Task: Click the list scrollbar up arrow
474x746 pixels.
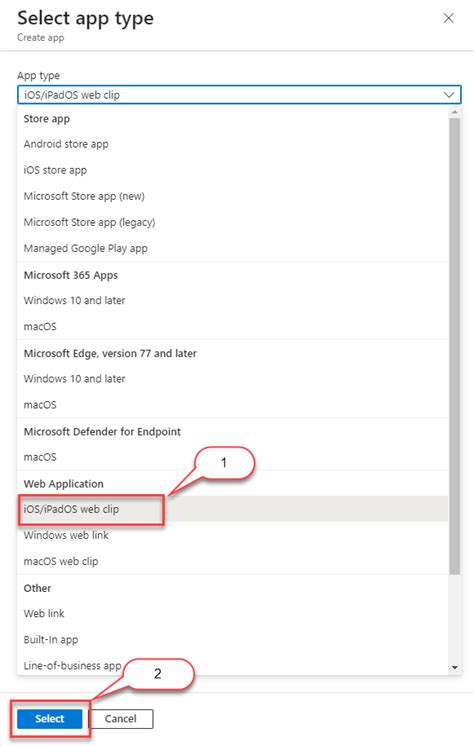Action: click(454, 112)
